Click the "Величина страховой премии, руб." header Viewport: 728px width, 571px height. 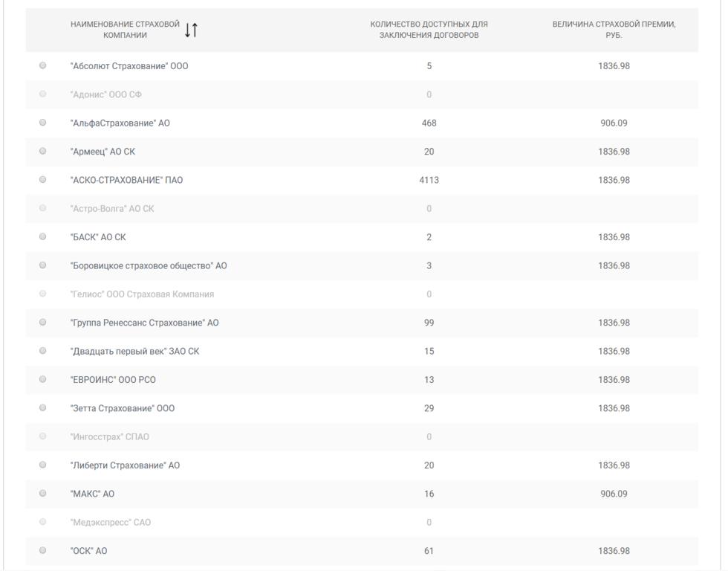(x=614, y=30)
